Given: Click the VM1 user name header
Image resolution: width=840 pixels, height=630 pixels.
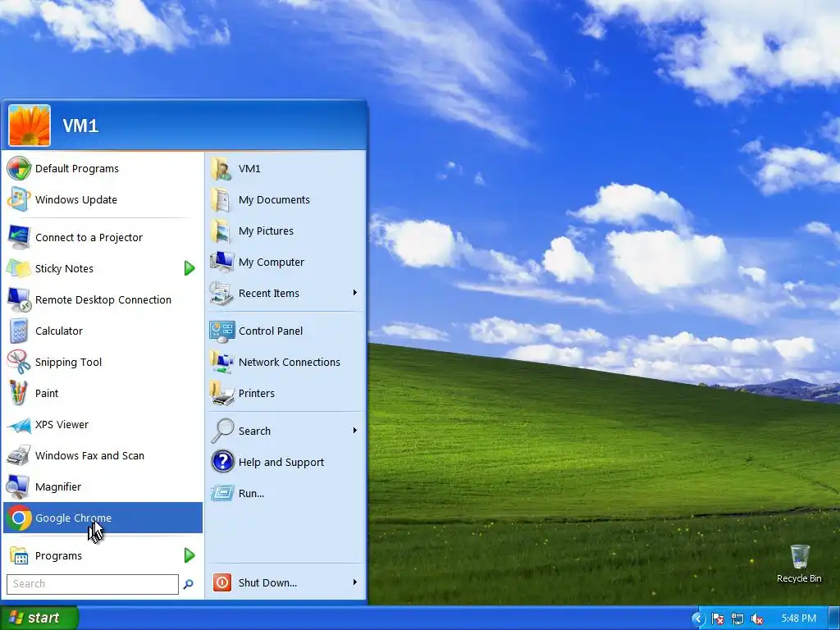Looking at the screenshot, I should tap(80, 126).
